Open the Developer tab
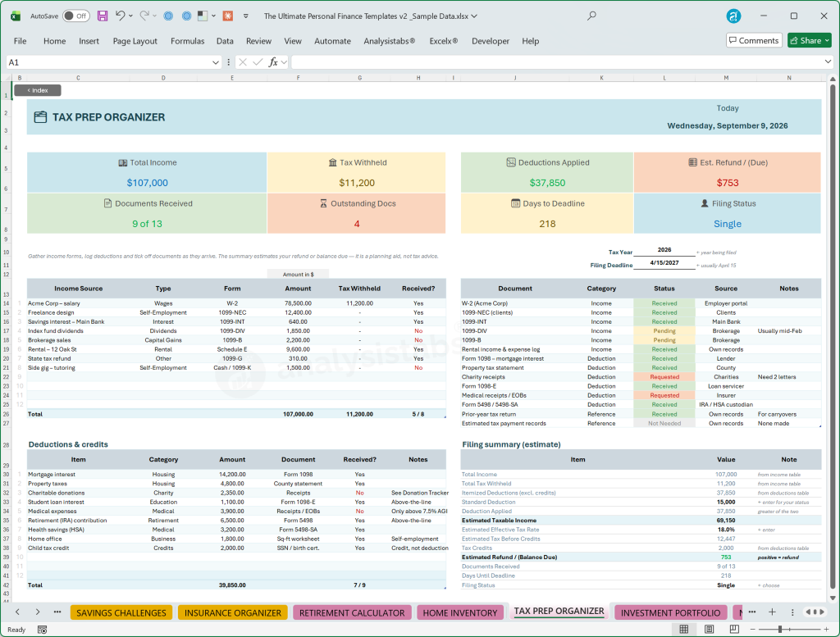This screenshot has height=637, width=840. (491, 41)
